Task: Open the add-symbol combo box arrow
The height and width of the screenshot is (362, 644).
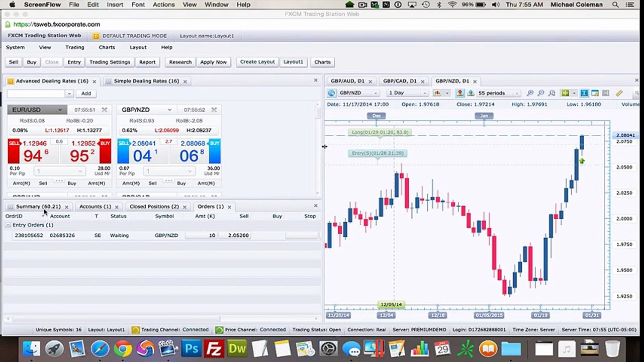Action: [69, 94]
